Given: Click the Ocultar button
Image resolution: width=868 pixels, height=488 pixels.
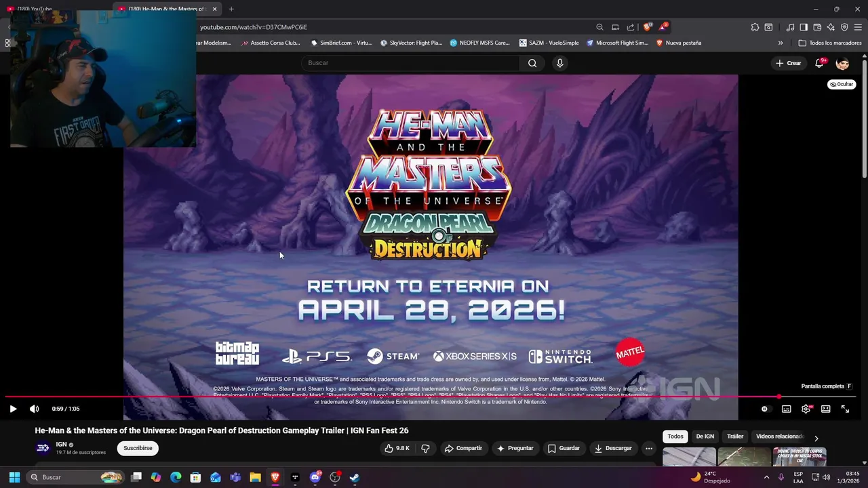Looking at the screenshot, I should tap(842, 84).
